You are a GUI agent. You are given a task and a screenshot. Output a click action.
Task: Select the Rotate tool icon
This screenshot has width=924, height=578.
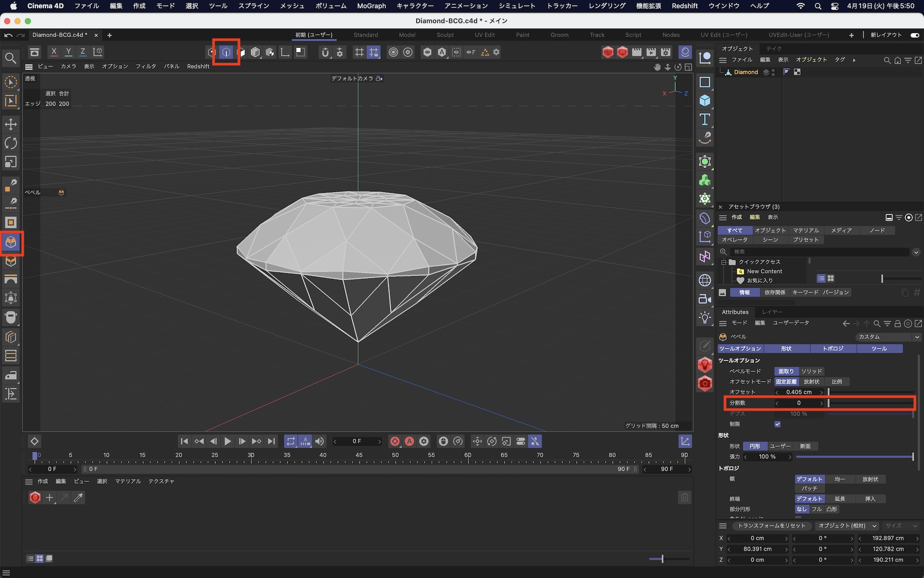[x=11, y=143]
